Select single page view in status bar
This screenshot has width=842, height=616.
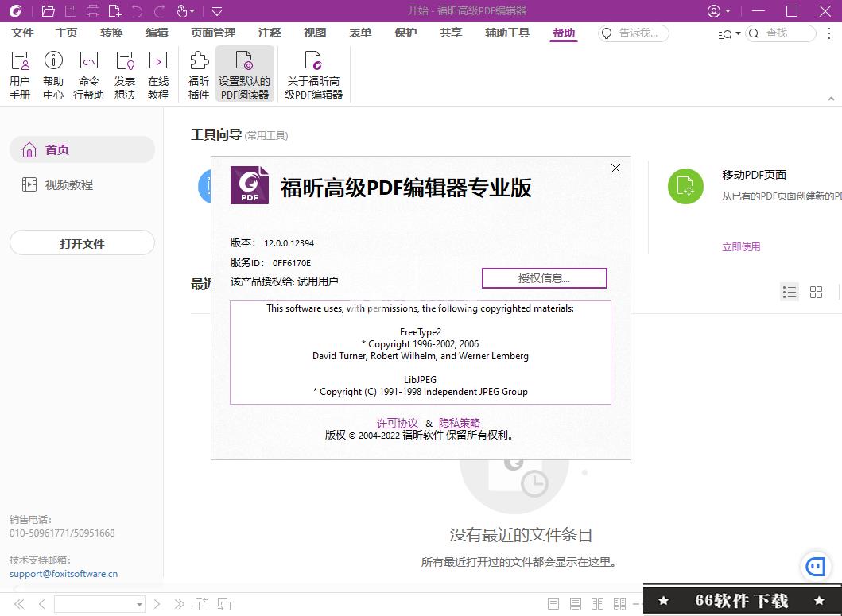click(x=553, y=604)
